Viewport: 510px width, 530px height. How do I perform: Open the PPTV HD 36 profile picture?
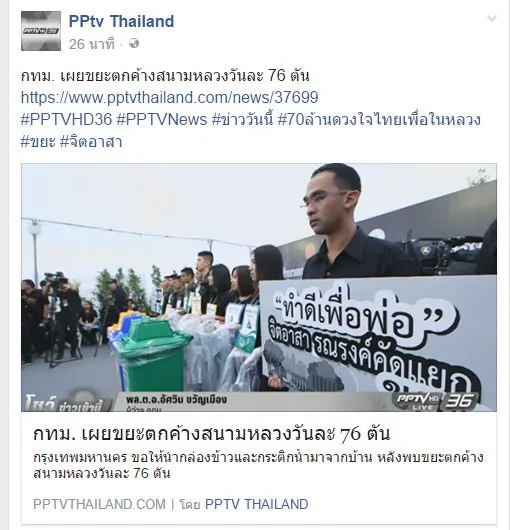click(41, 31)
